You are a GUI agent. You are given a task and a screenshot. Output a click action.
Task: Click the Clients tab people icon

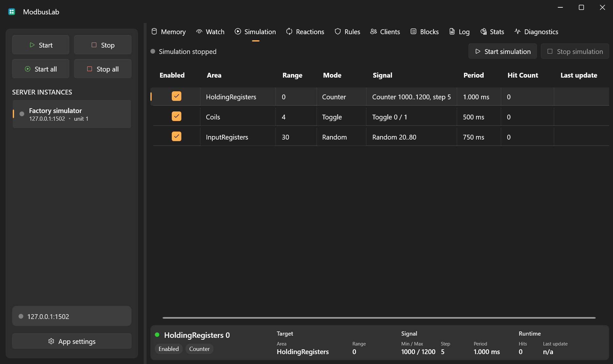(x=374, y=32)
